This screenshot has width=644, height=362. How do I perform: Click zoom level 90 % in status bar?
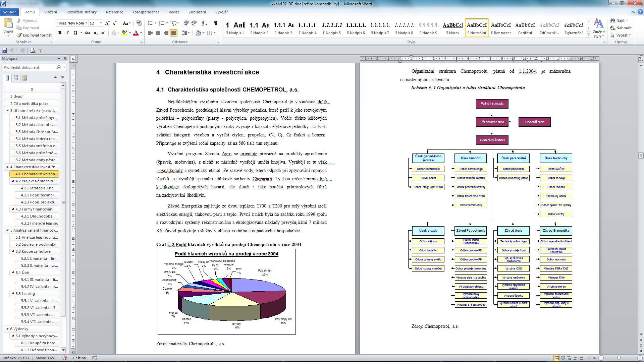(x=591, y=358)
